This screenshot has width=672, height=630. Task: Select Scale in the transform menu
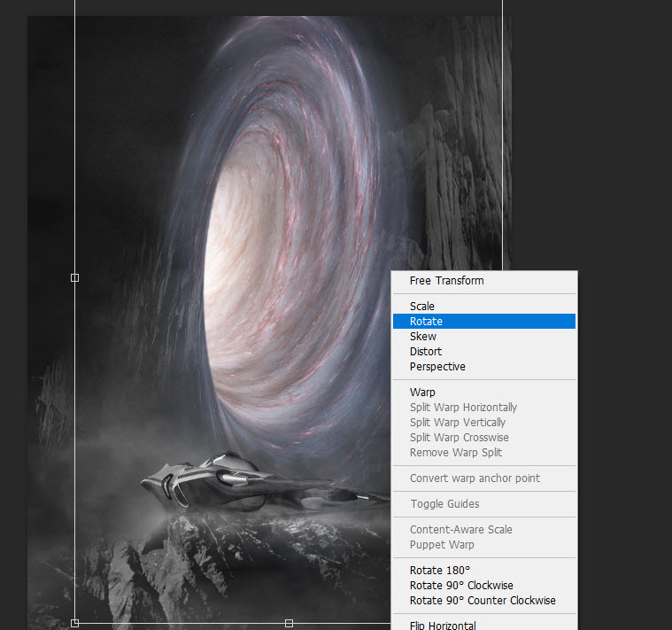[422, 307]
